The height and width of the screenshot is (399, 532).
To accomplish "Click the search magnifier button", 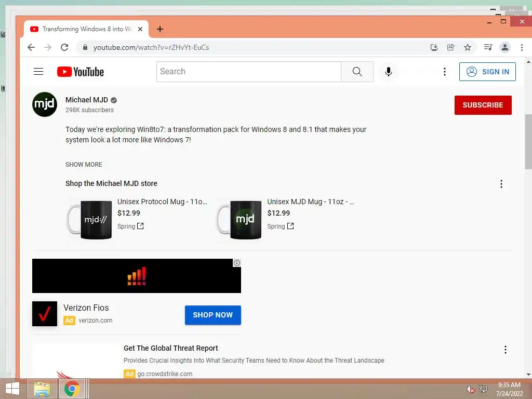I will 357,72.
